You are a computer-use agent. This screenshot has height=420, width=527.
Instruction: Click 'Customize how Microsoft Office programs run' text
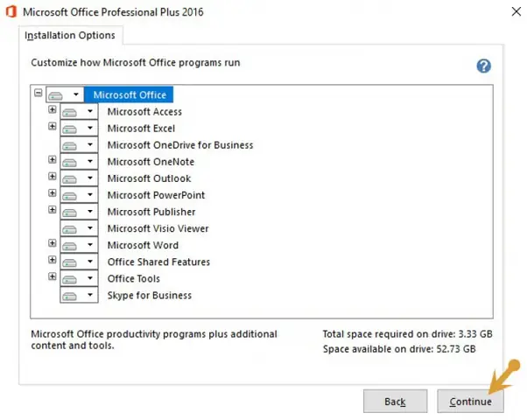(136, 63)
